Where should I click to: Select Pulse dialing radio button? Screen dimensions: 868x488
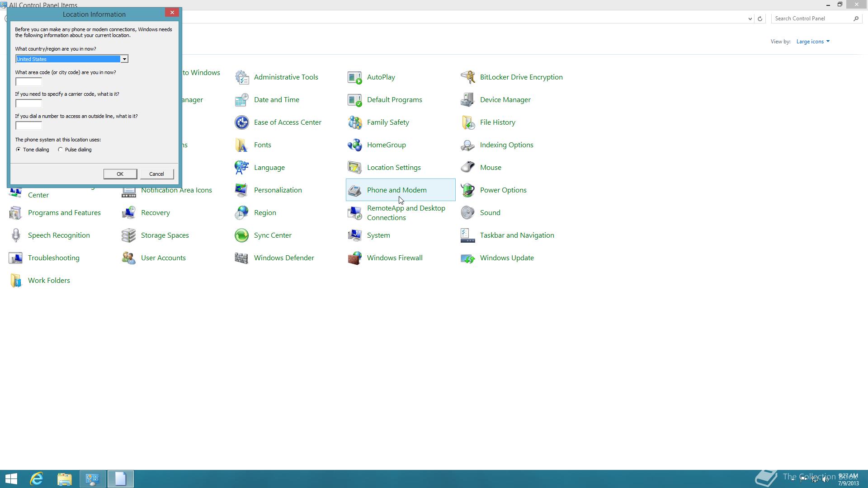click(60, 150)
